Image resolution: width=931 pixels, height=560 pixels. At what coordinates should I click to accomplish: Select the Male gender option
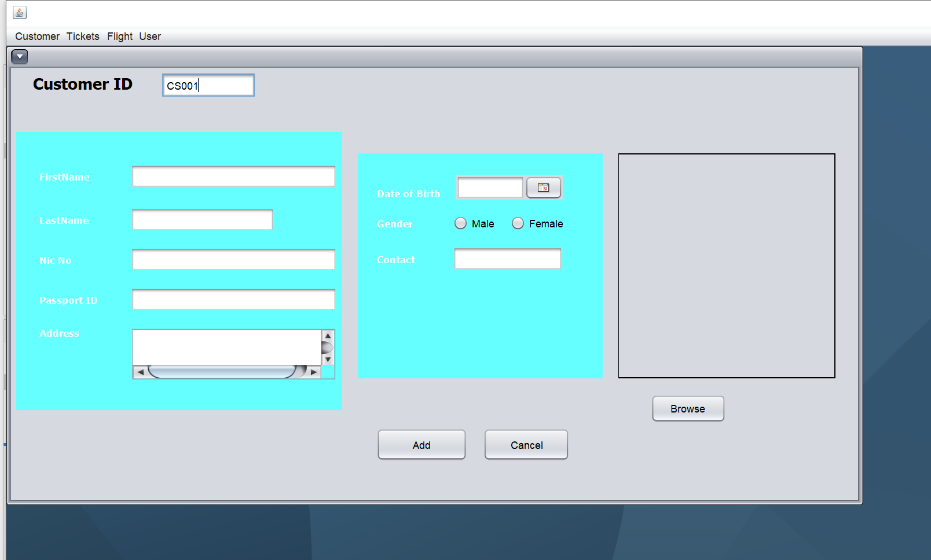click(x=474, y=223)
